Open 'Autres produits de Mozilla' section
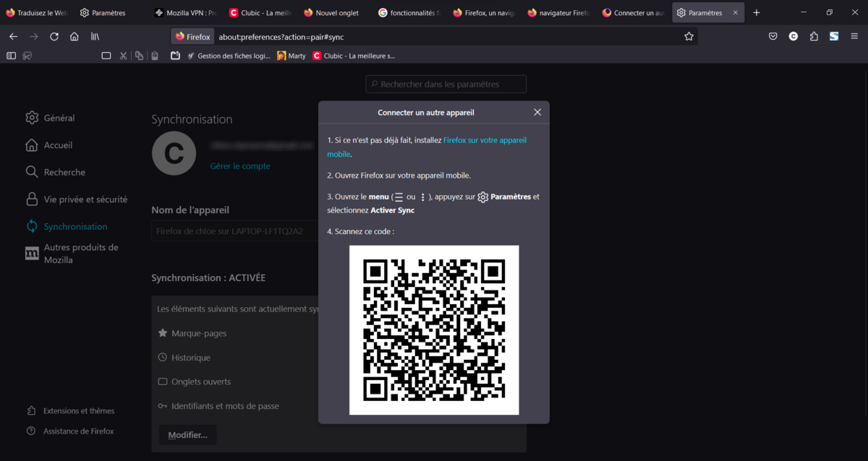The width and height of the screenshot is (868, 461). 72,254
